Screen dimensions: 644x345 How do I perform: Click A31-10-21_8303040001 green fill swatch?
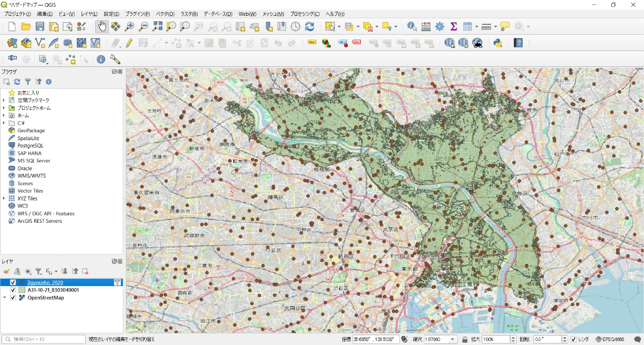(22, 290)
